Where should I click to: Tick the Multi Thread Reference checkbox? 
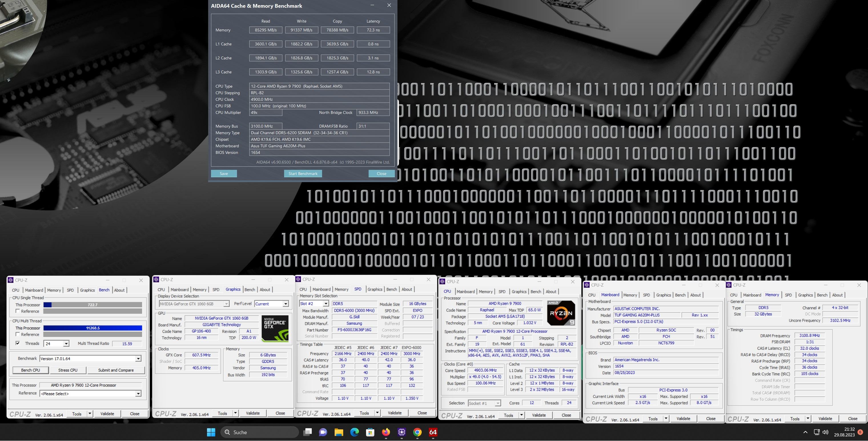[18, 334]
